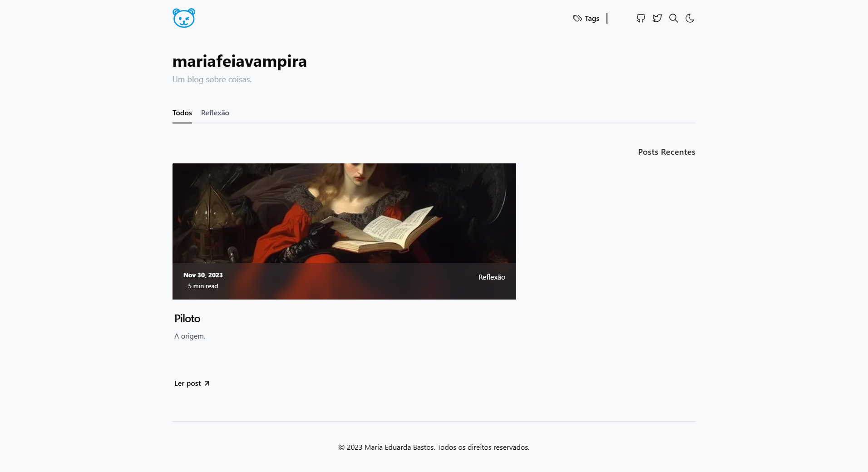The width and height of the screenshot is (868, 472).
Task: Select the Todos tab
Action: (x=182, y=113)
